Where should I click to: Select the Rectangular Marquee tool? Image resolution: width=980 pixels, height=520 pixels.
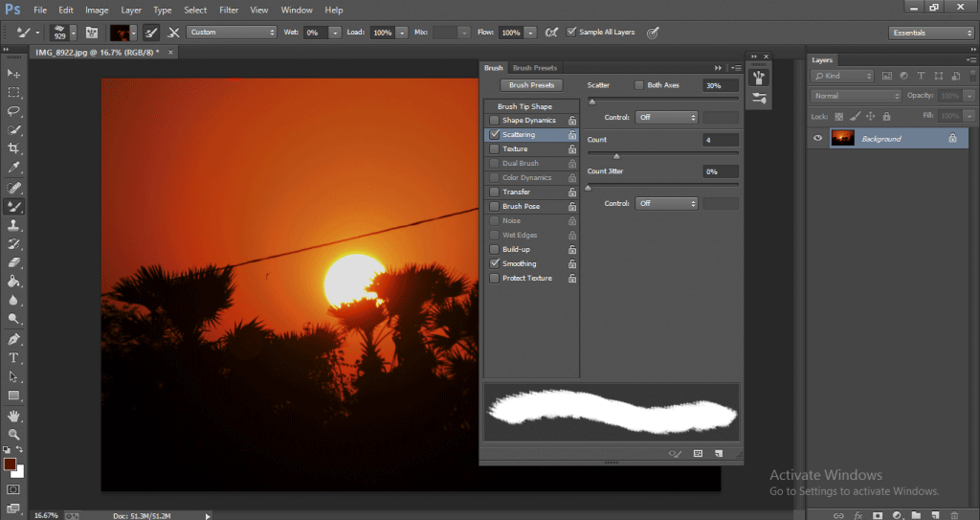(x=13, y=92)
